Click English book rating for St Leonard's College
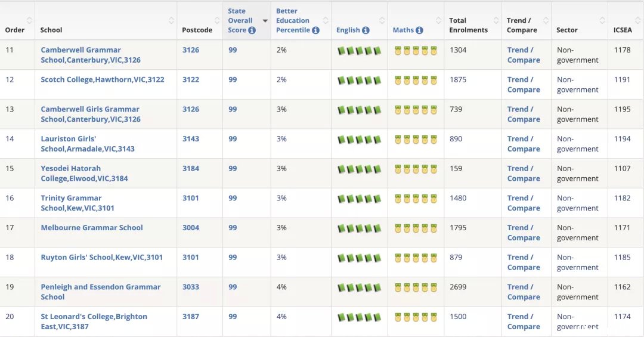This screenshot has height=337, width=644. click(x=360, y=317)
